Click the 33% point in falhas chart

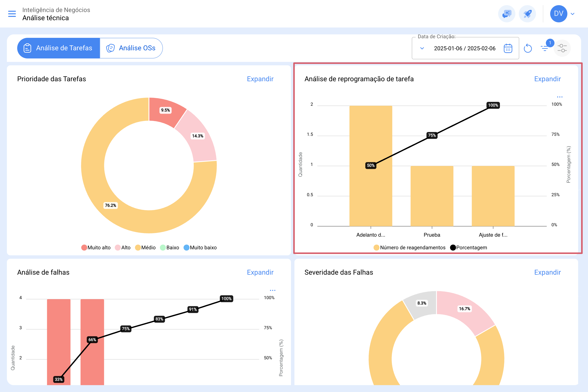(59, 379)
